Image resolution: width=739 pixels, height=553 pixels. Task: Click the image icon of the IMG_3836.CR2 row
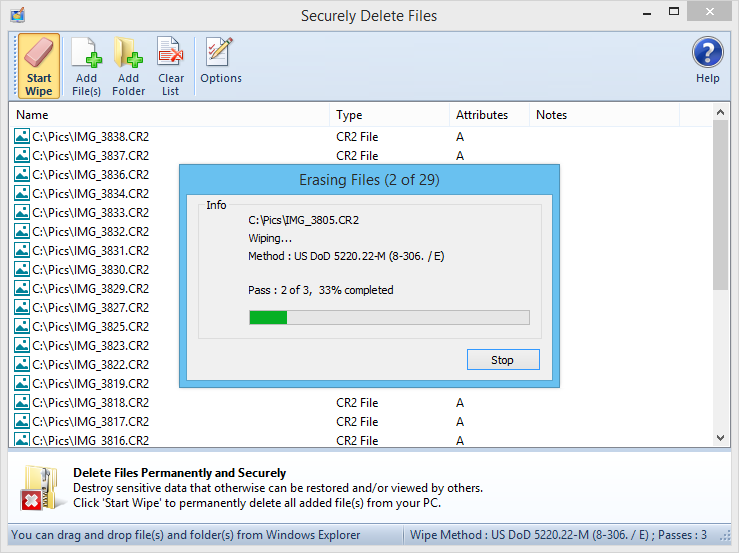[x=22, y=174]
